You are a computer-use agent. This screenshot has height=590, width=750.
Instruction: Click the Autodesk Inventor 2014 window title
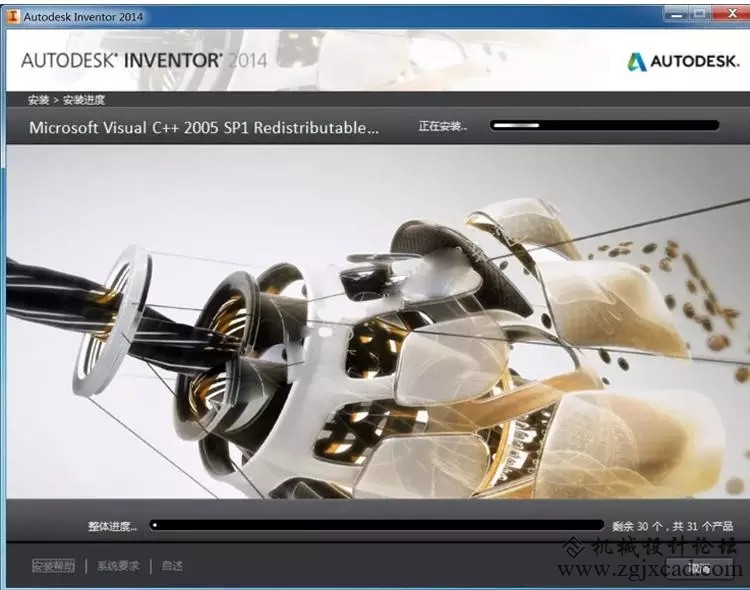83,17
